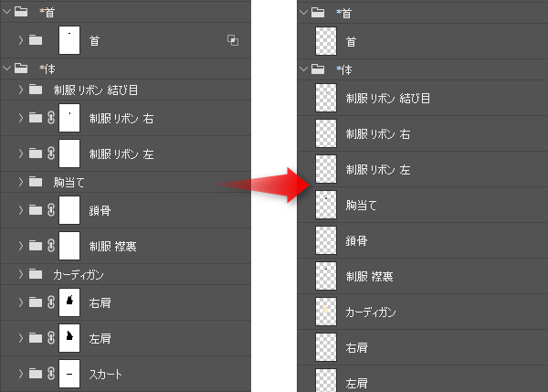
Task: Select 制服 襟裏 thumbnail in right panel
Action: 326,276
